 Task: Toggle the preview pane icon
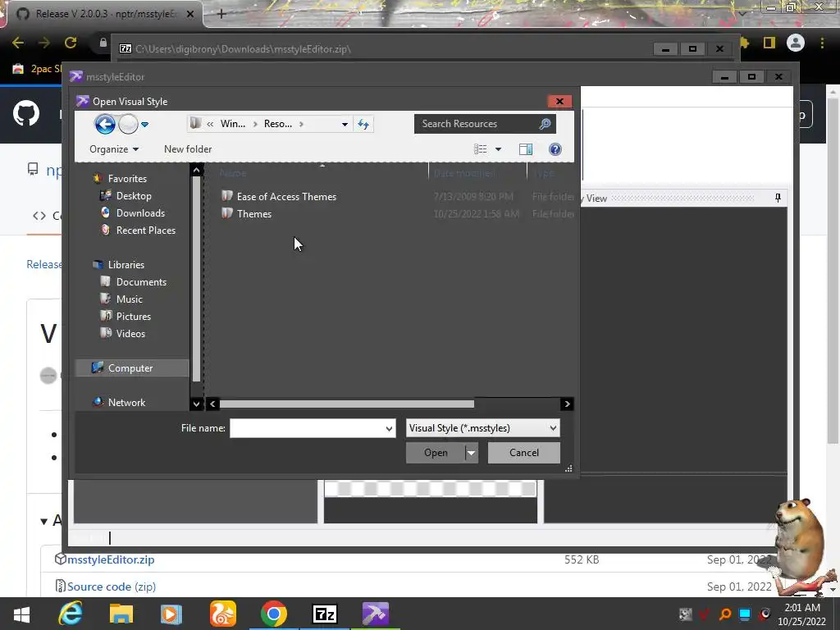526,149
